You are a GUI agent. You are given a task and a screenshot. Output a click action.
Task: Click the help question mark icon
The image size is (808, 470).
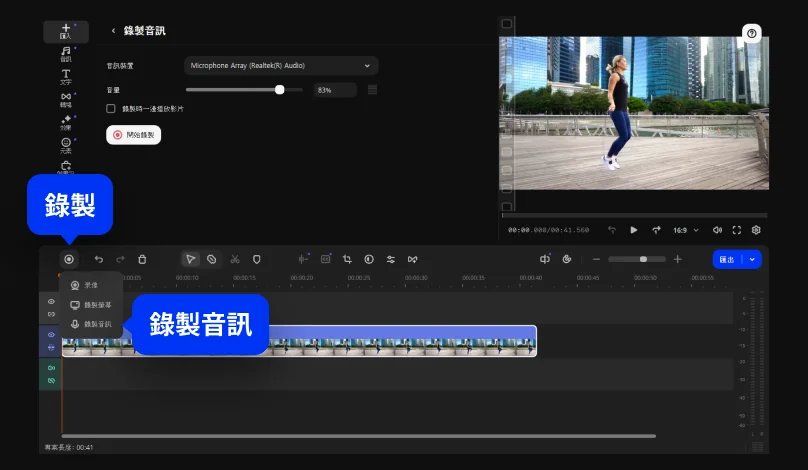coord(752,34)
